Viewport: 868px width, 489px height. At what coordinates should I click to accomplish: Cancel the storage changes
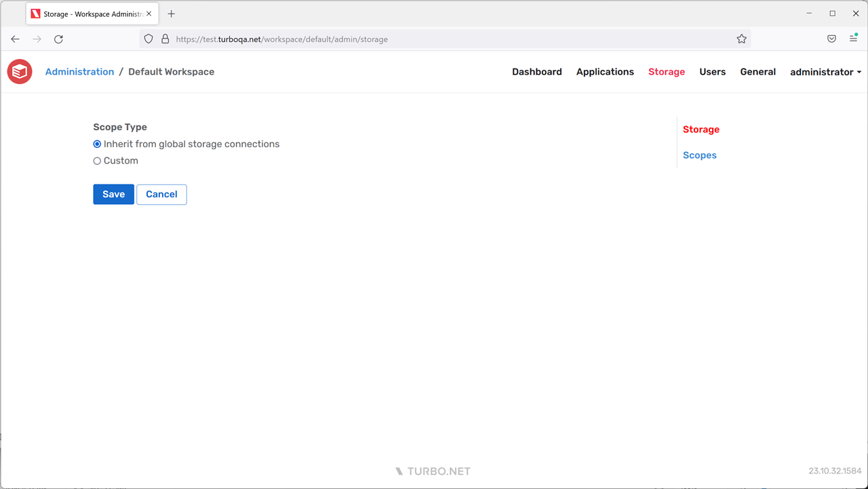click(x=161, y=195)
